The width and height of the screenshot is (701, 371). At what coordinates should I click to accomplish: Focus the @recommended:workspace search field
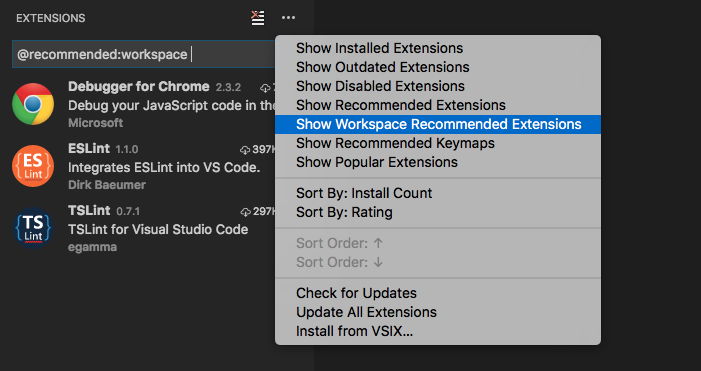coord(144,55)
